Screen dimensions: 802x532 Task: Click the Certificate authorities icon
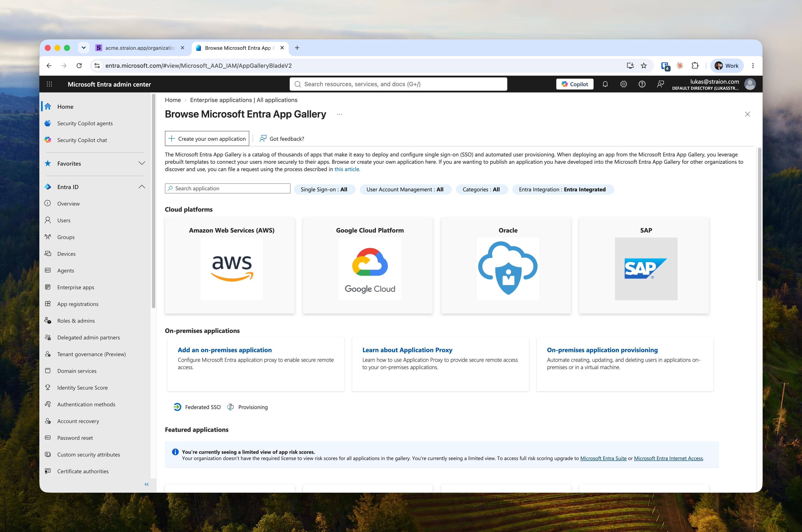coord(48,471)
